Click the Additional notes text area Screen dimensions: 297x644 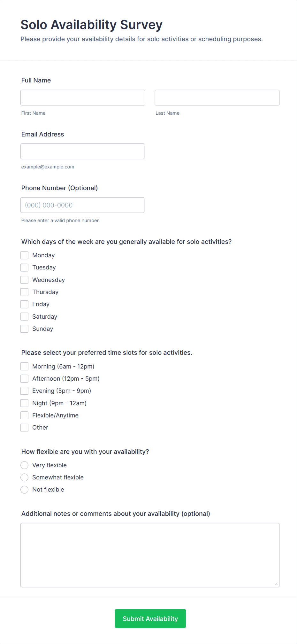click(x=150, y=555)
